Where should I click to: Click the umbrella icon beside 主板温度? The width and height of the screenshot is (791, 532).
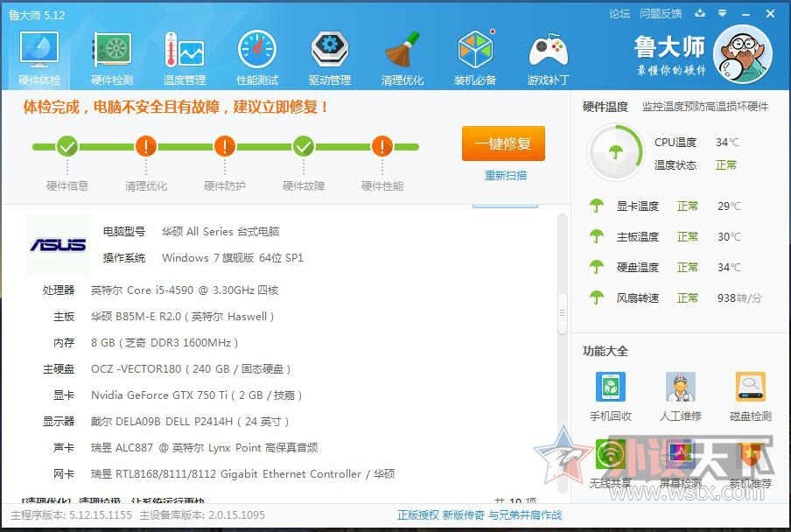597,236
